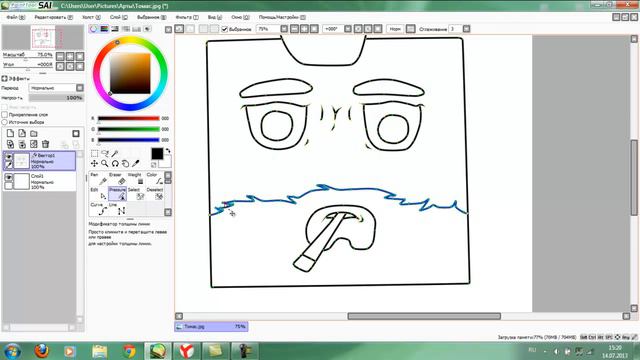Enable Источник выбора option
Screen dimensions: 640x360
tap(5, 122)
